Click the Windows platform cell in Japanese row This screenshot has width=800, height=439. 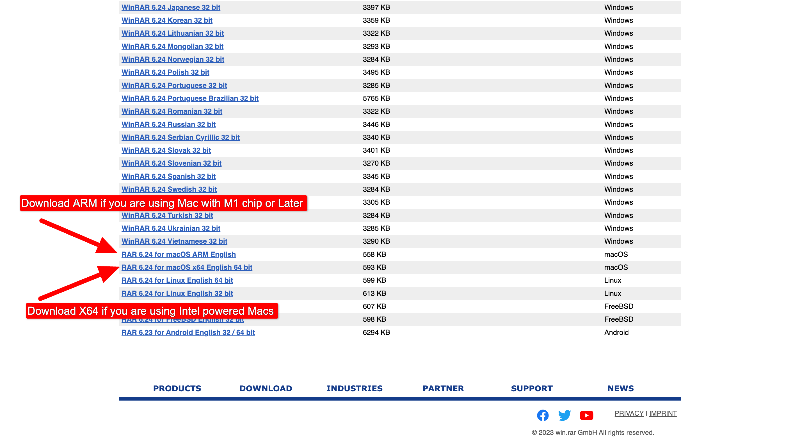(x=618, y=8)
